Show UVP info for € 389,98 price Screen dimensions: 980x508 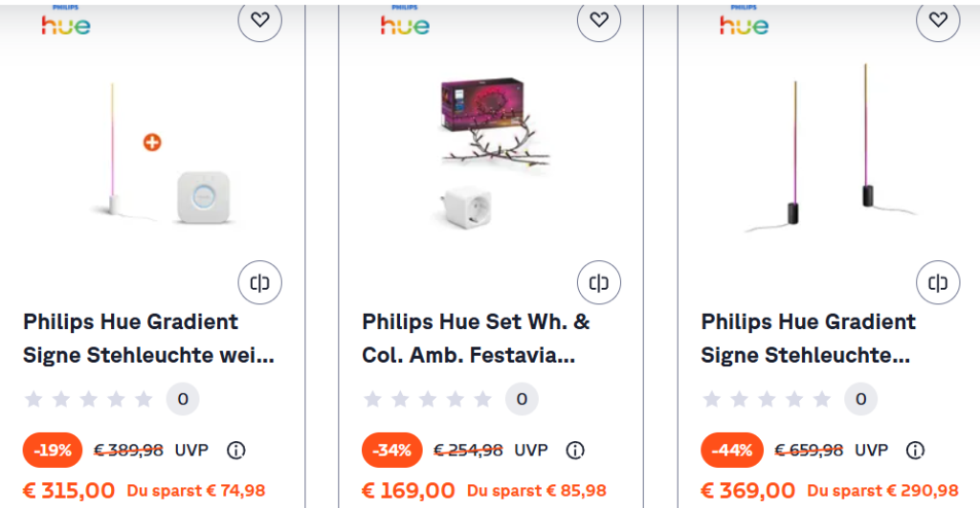pos(236,450)
